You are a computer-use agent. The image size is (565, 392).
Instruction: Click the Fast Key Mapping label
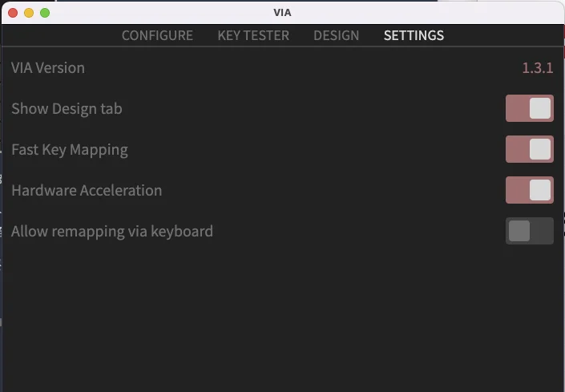click(70, 149)
